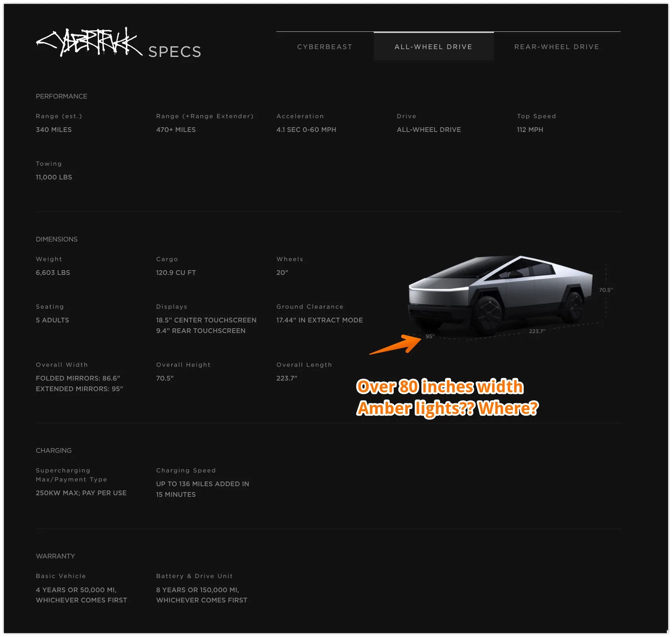Click the 120.9 CU FT cargo value
The width and height of the screenshot is (672, 637).
click(176, 273)
